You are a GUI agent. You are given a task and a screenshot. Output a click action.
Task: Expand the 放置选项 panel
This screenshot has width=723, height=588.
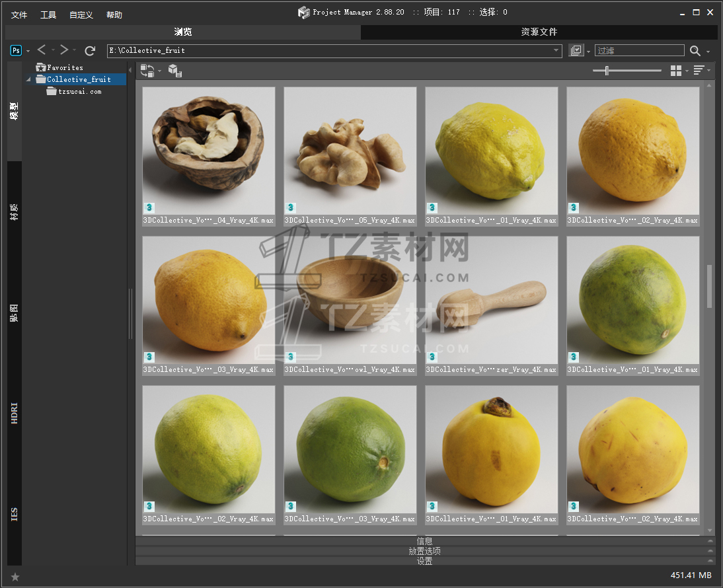[x=424, y=551]
